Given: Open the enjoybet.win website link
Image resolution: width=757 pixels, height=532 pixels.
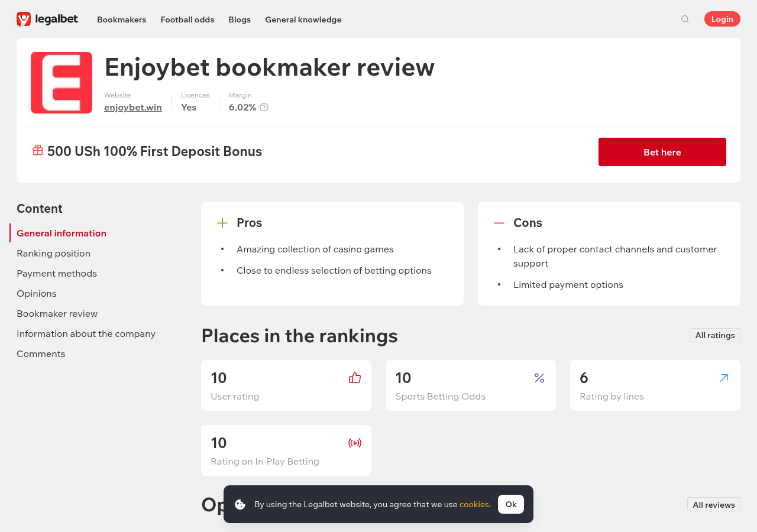Looking at the screenshot, I should 133,108.
